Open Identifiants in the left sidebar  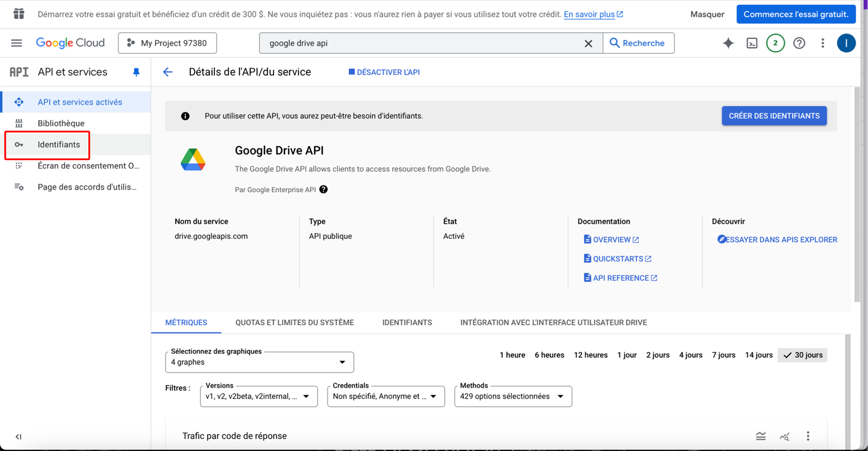pos(59,145)
